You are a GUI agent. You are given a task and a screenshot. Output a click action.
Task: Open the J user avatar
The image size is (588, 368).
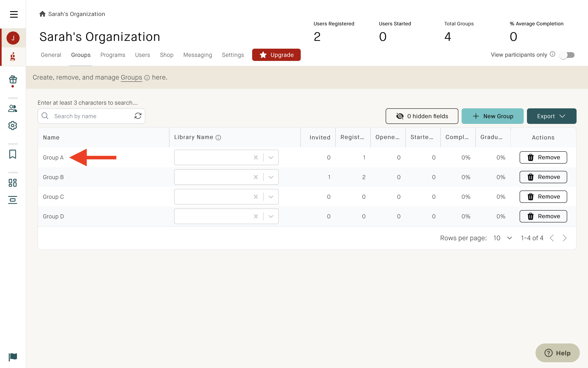[x=13, y=38]
